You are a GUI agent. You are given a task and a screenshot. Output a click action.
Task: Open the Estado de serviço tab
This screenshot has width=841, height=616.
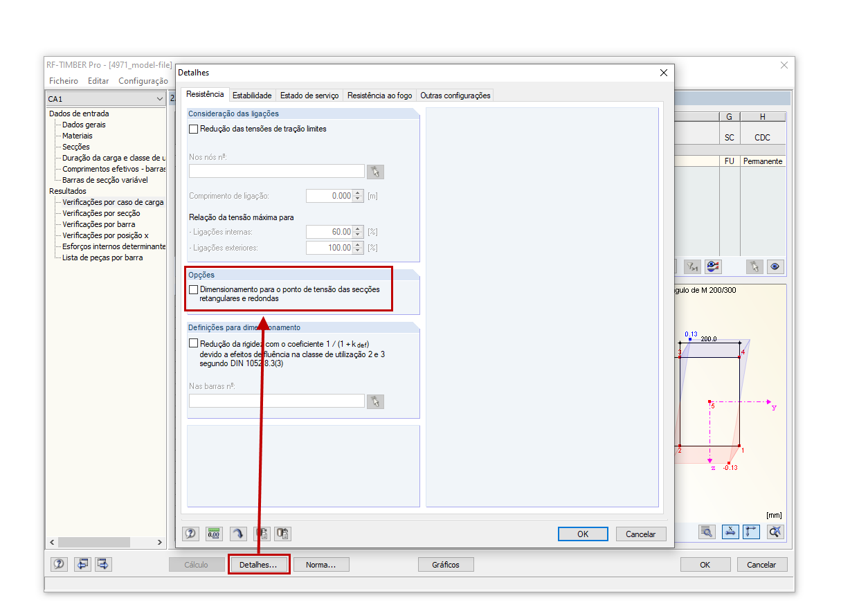[309, 96]
